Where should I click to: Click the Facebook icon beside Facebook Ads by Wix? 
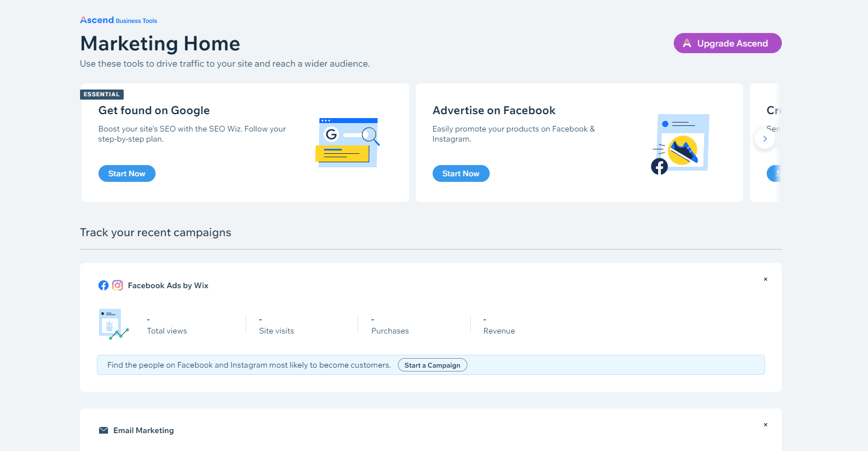point(104,285)
